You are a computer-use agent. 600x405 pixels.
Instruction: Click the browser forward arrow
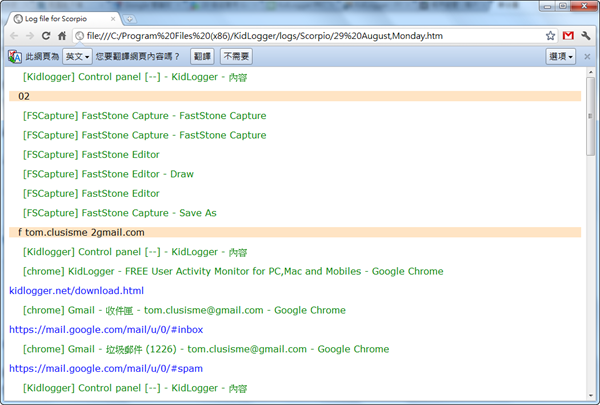coord(29,35)
